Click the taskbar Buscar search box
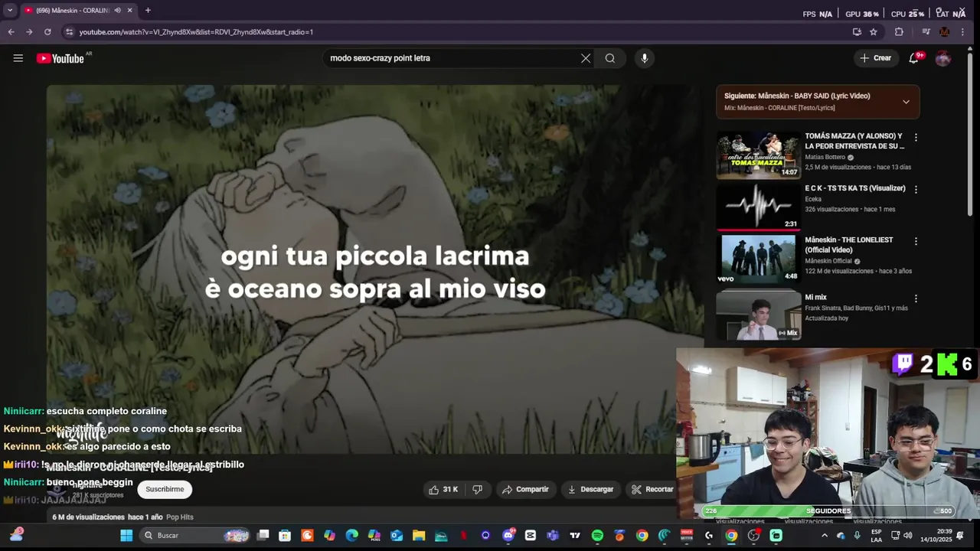This screenshot has width=980, height=551. (x=196, y=536)
